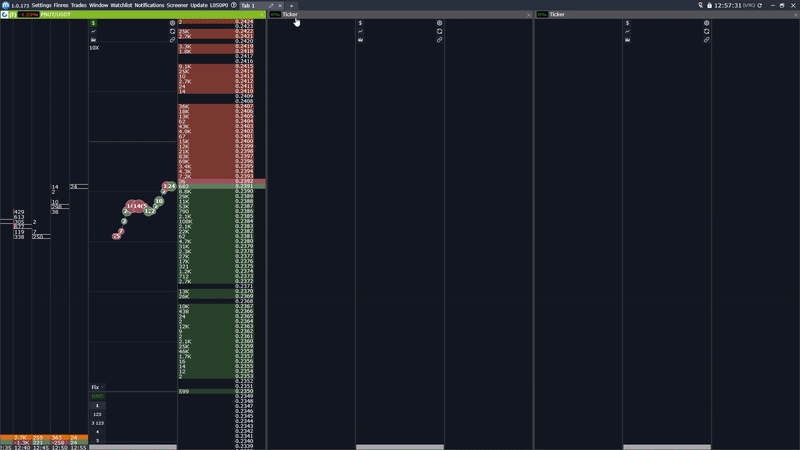Open the Watchlist menu
This screenshot has height=450, width=800.
tap(121, 5)
